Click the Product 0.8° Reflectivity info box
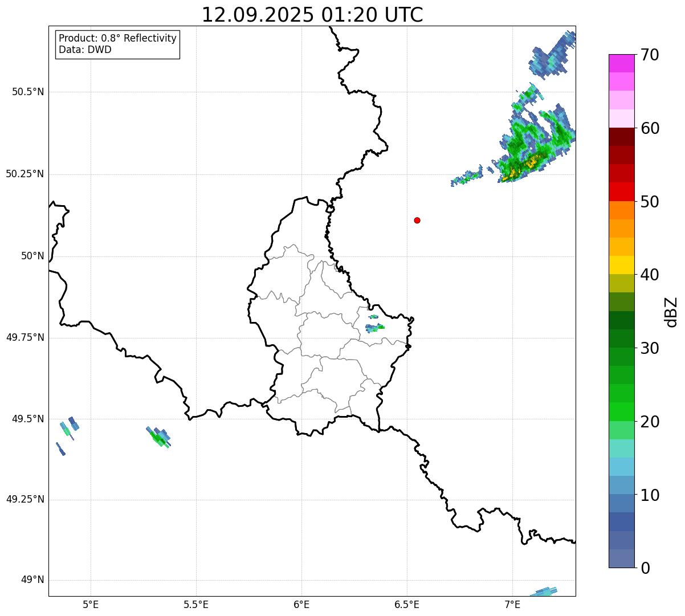 click(118, 44)
